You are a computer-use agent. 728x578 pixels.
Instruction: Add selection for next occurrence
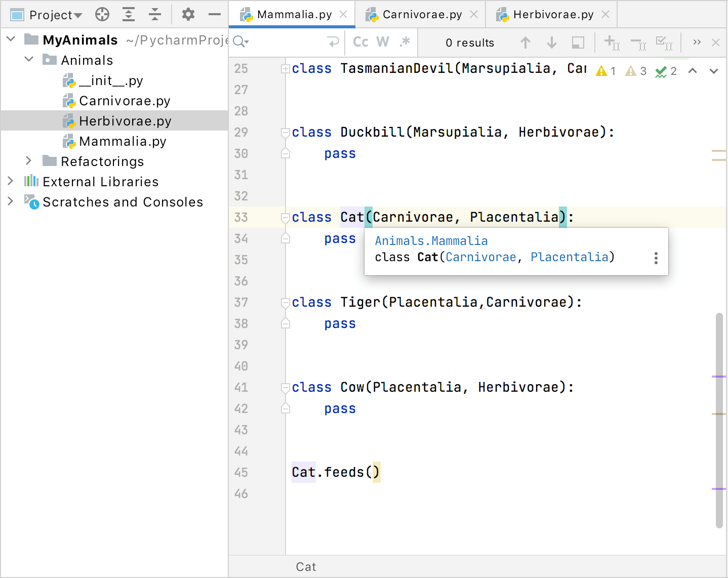click(x=612, y=43)
